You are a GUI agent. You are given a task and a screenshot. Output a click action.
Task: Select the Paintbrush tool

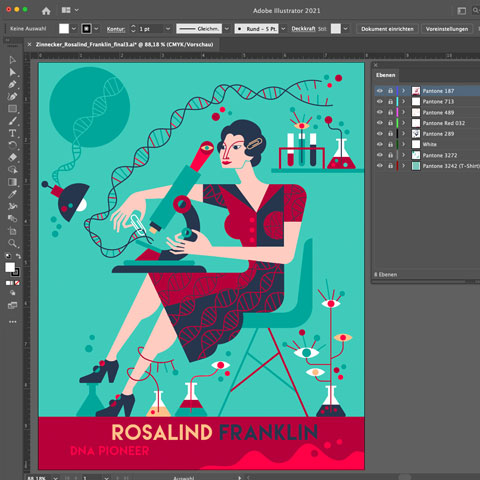12,121
